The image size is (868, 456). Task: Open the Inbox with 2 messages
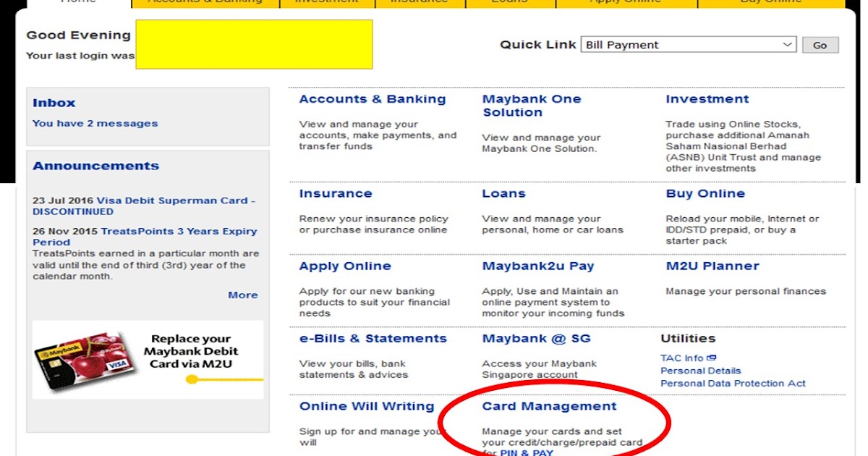tap(95, 123)
